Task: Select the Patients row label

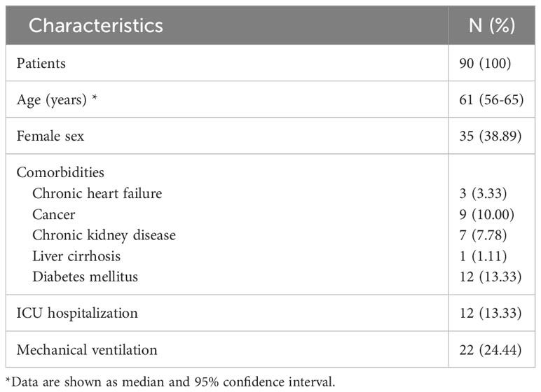Action: pyautogui.click(x=41, y=63)
